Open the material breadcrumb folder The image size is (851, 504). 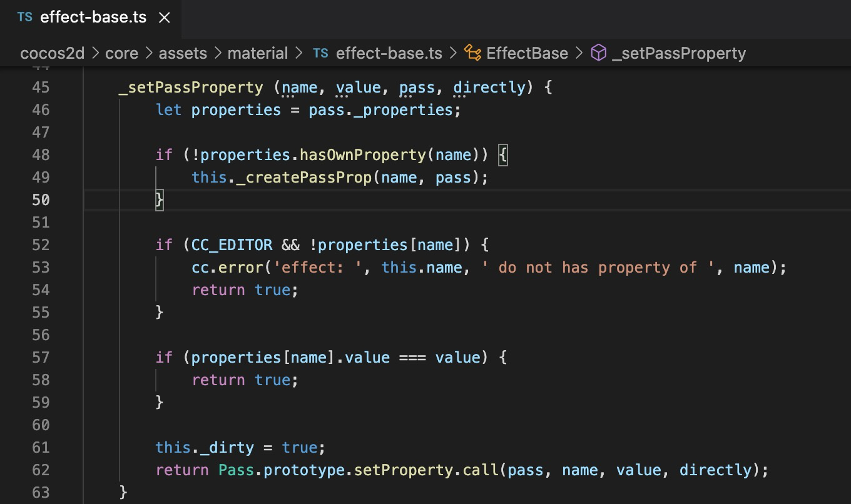click(258, 53)
